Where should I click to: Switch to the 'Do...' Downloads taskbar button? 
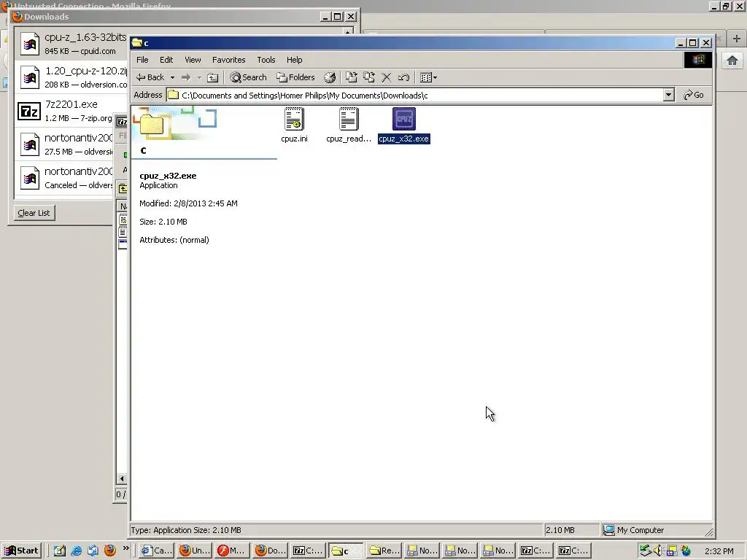(270, 551)
